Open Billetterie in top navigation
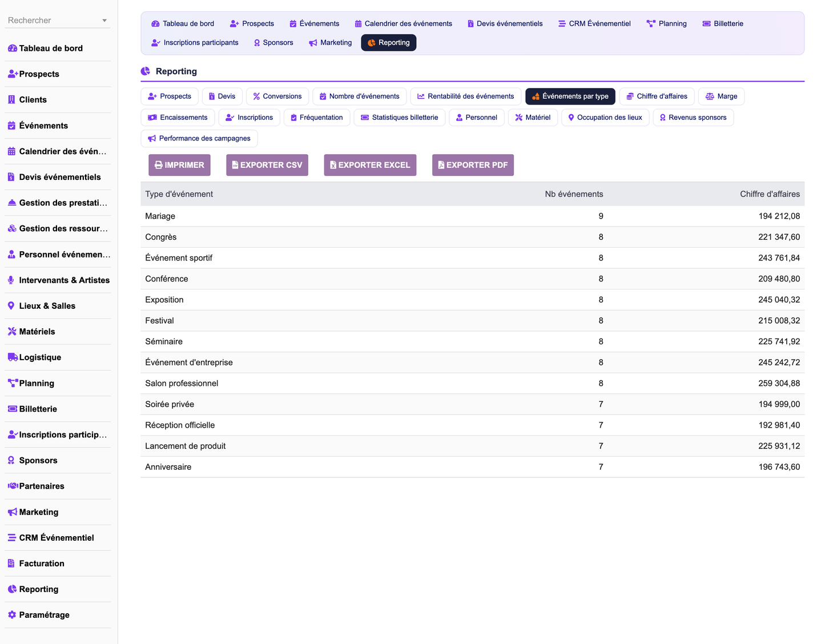Viewport: 825px width, 644px height. point(723,23)
